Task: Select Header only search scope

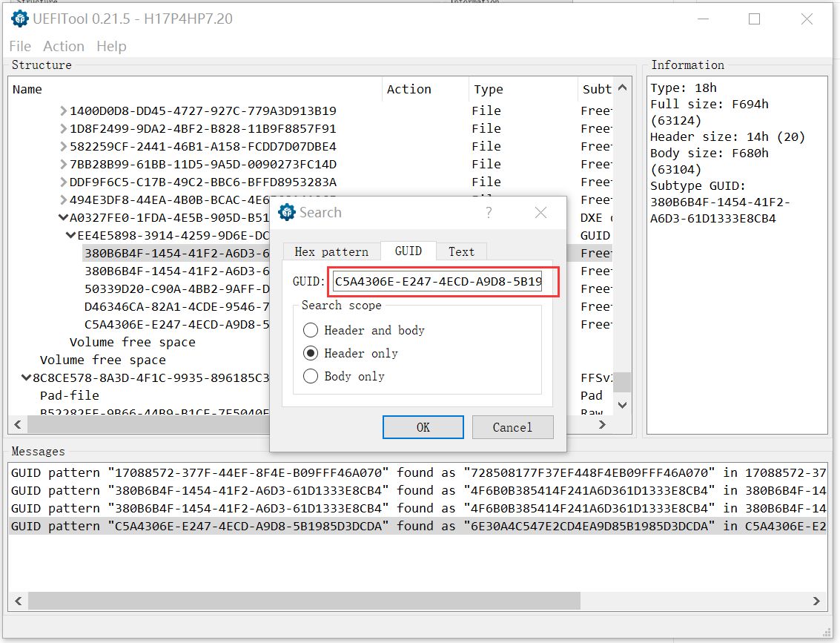Action: [x=351, y=353]
